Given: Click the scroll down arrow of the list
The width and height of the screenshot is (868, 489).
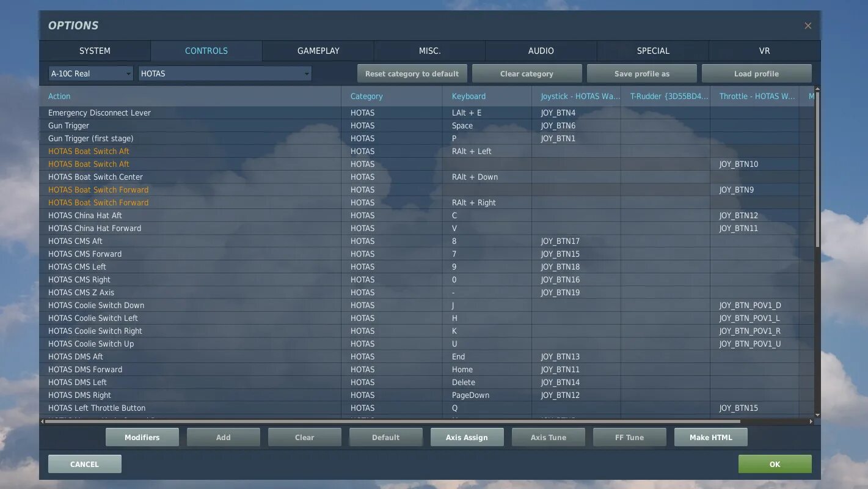Looking at the screenshot, I should [x=817, y=414].
